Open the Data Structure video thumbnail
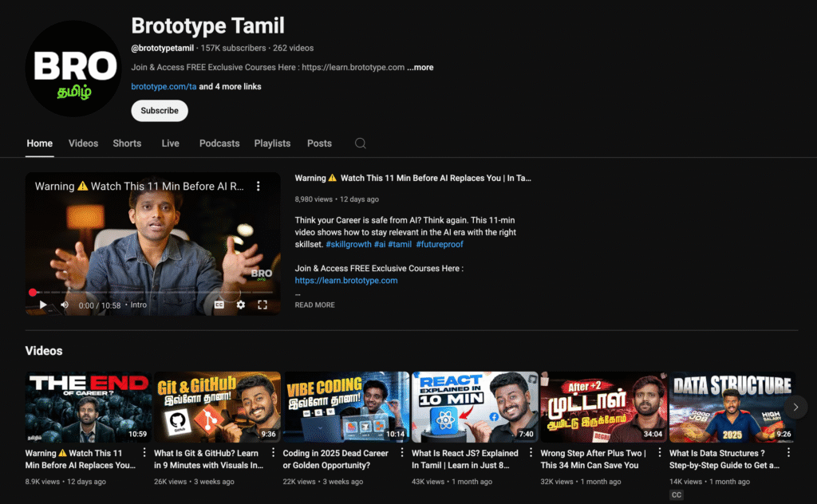Viewport: 817px width, 504px height. click(732, 408)
